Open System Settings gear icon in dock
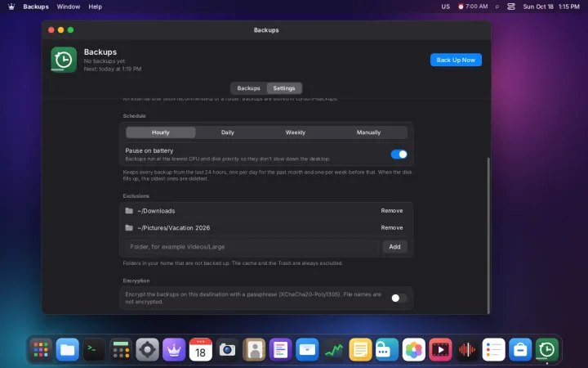Viewport: 588px width, 368px height. coord(147,350)
